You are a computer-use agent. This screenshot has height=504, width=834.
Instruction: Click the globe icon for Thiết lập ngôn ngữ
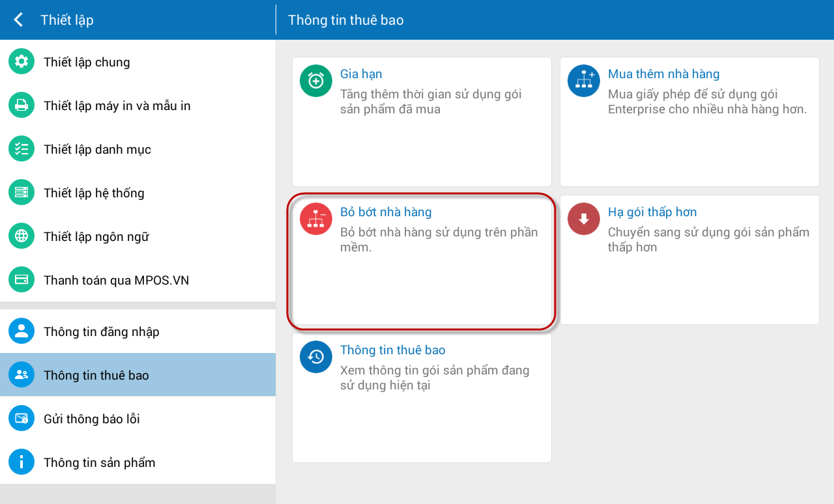pos(22,236)
